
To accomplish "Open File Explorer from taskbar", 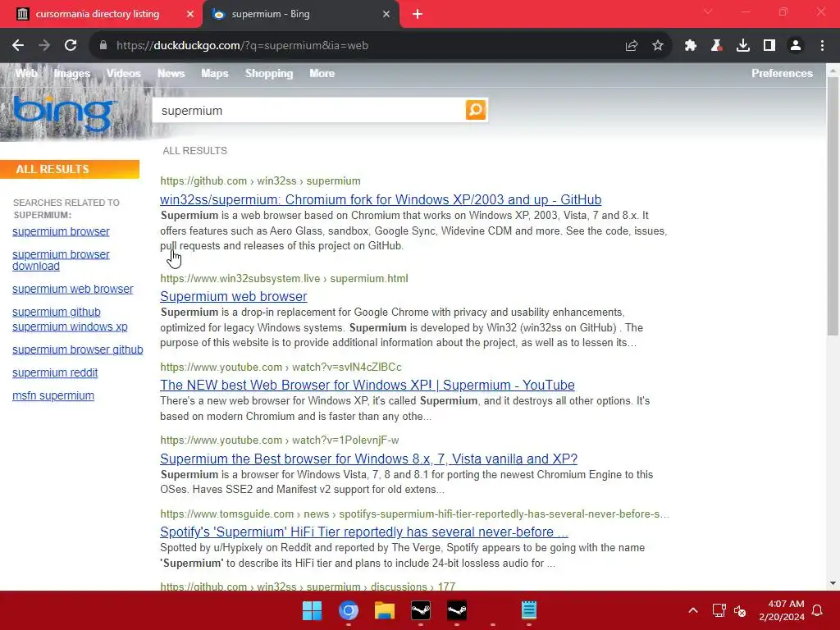I will coord(385,610).
